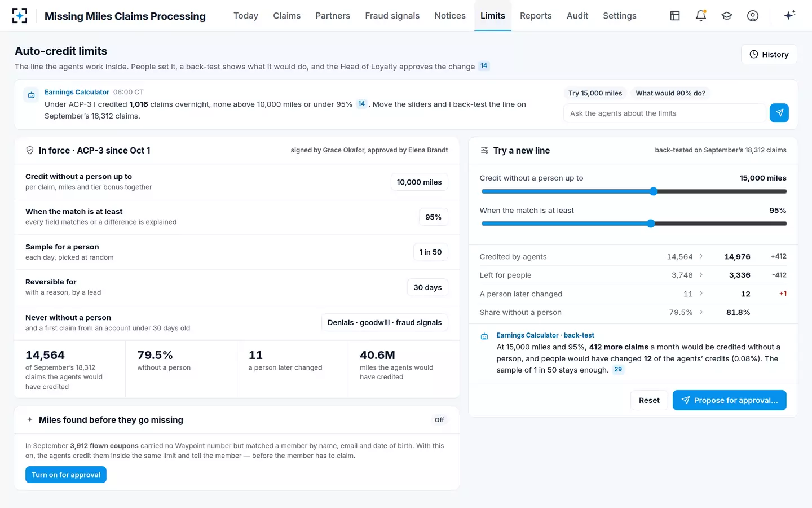Click the bot icon beside back-test note

(x=484, y=336)
